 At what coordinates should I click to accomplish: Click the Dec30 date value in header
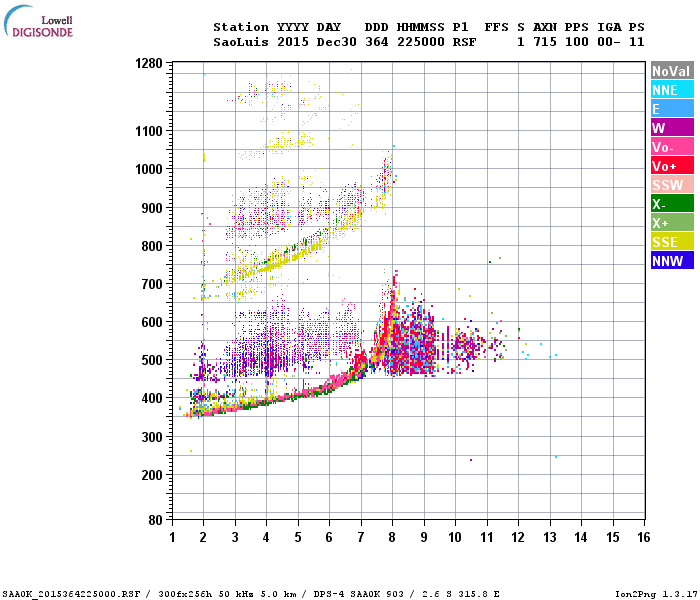click(x=337, y=42)
